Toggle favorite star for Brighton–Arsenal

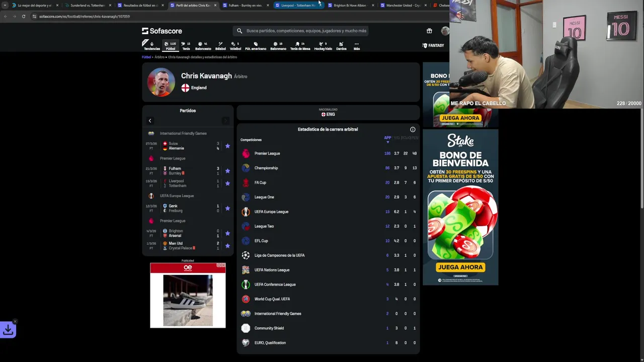coord(227,233)
